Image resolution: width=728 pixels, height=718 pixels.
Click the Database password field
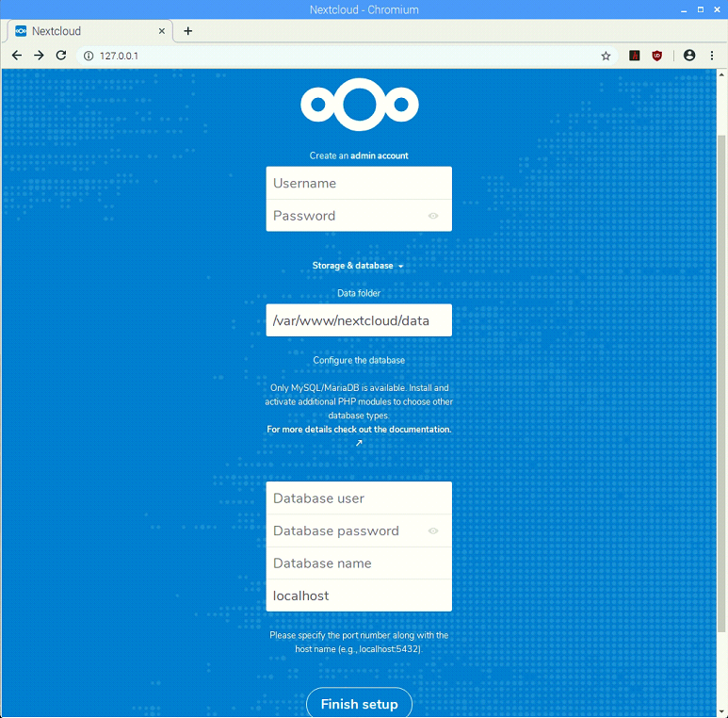(x=359, y=530)
